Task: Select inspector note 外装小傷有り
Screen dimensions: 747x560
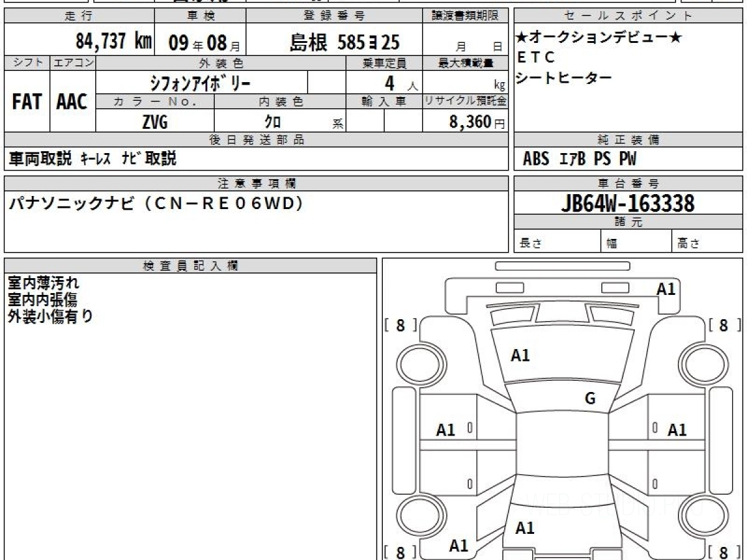Action: pos(50,316)
